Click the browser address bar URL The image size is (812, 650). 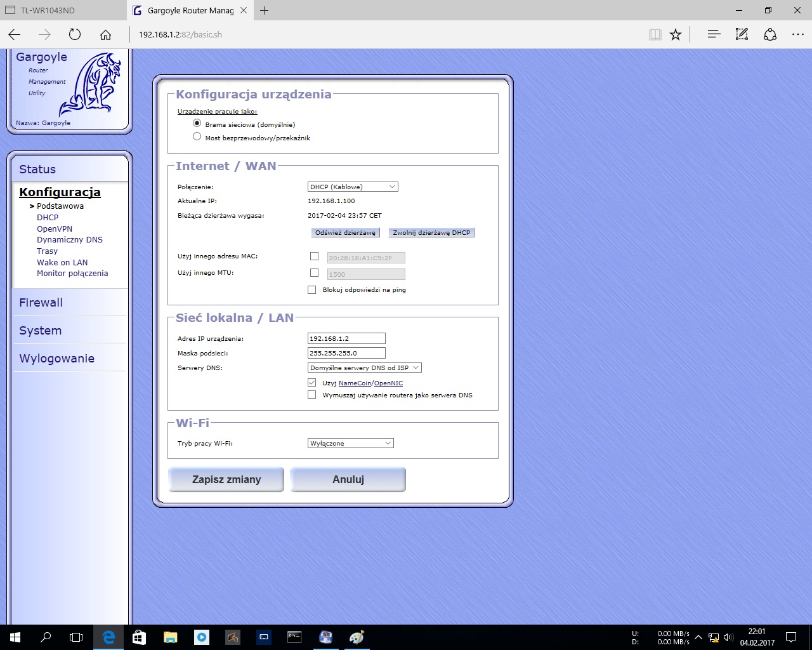[x=180, y=34]
